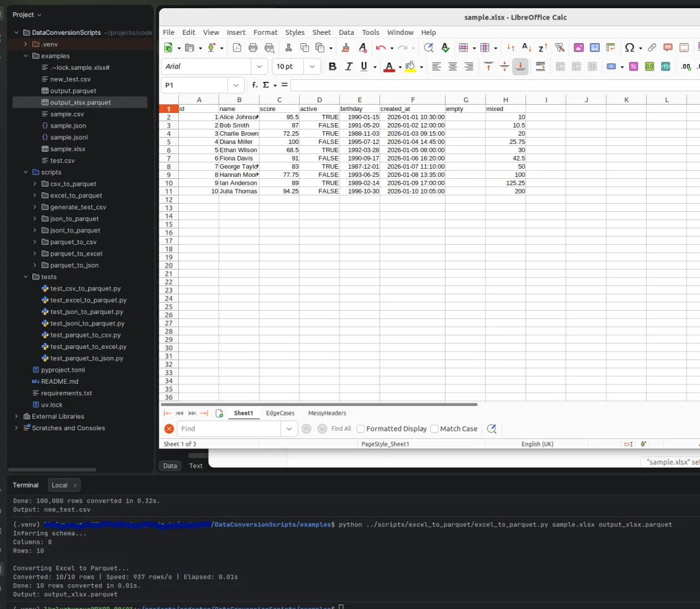Click Clear Direct Formatting icon
The image size is (700, 609).
362,48
